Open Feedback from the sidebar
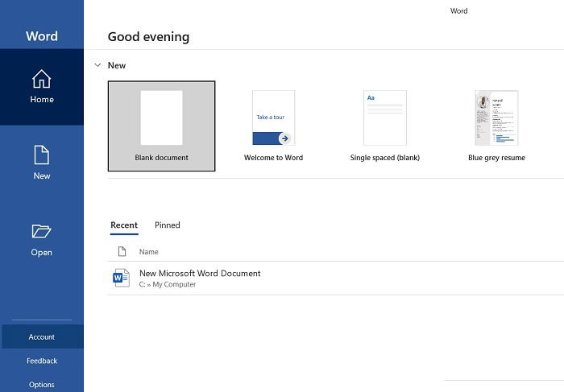Screen dimensions: 564x392 [x=42, y=361]
